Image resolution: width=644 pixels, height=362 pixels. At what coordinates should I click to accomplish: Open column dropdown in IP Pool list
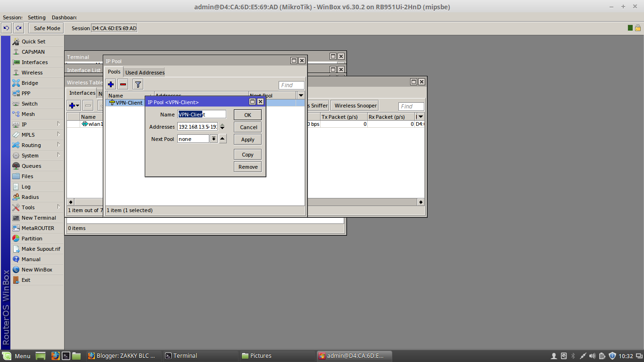(301, 95)
